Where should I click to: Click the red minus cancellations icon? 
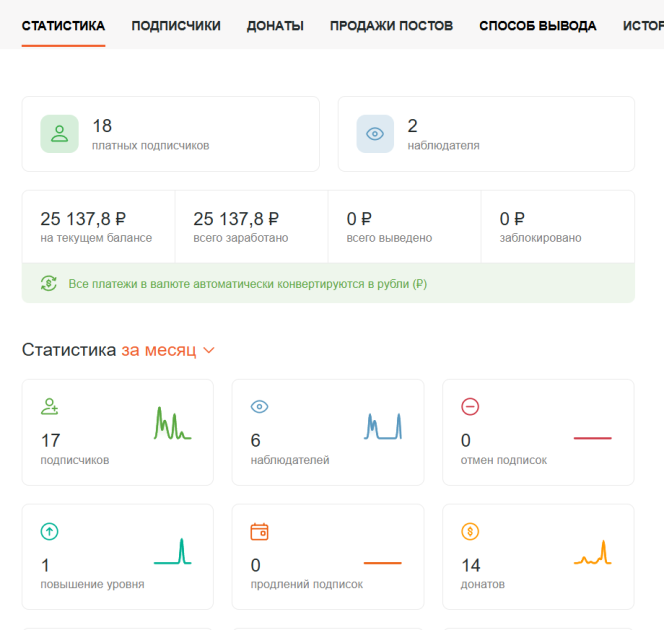(x=470, y=406)
